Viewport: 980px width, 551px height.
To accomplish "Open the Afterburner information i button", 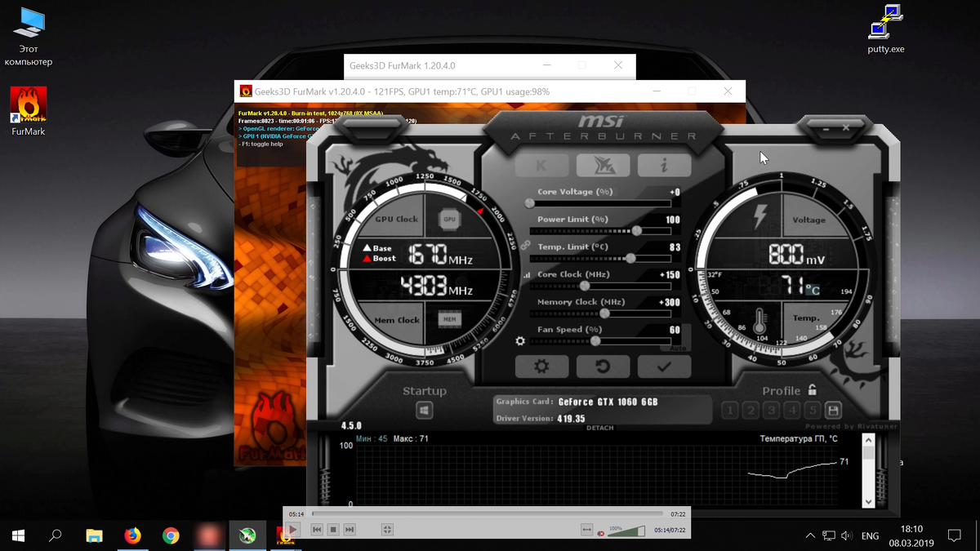I will (664, 165).
